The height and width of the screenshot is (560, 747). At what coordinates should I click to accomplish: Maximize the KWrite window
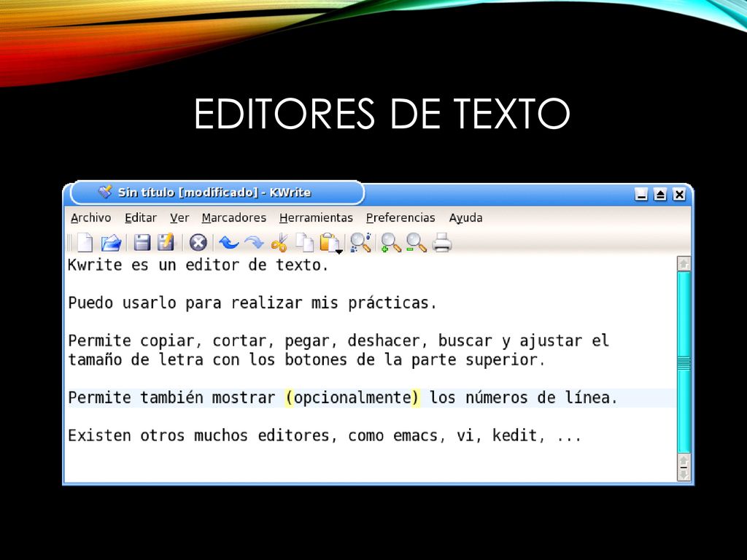point(660,194)
